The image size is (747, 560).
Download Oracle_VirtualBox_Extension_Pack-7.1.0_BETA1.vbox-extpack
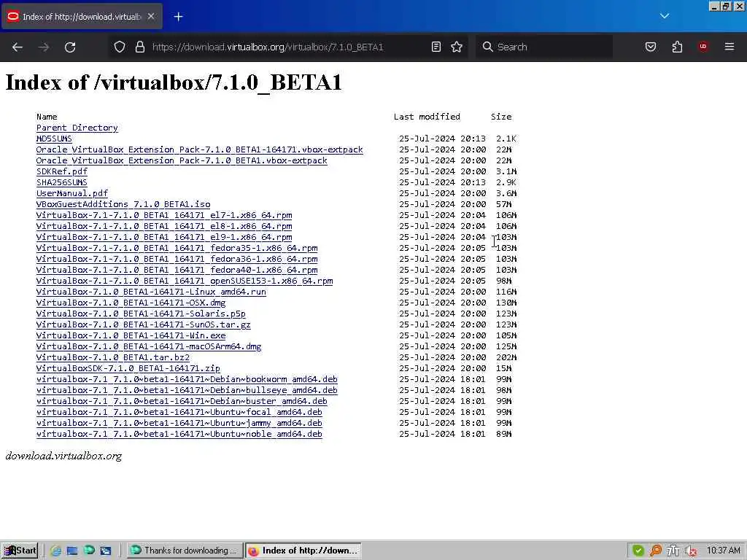(x=182, y=160)
